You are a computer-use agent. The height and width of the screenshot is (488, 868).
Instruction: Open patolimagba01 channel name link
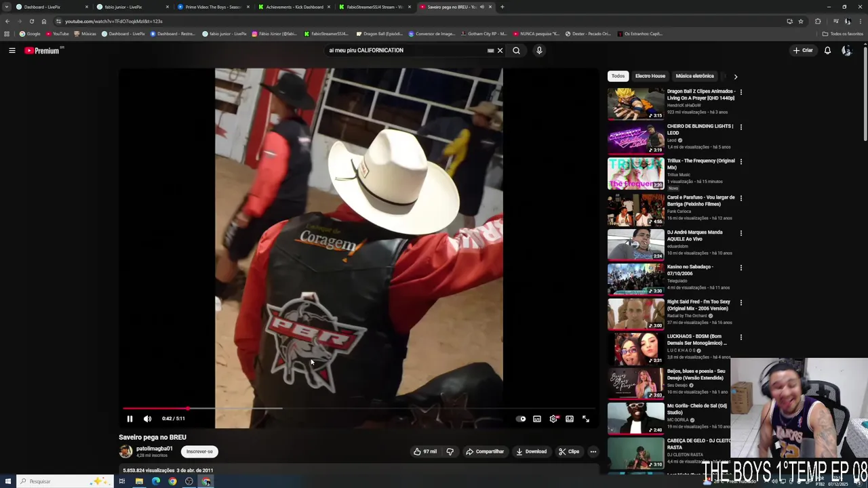coord(155,449)
